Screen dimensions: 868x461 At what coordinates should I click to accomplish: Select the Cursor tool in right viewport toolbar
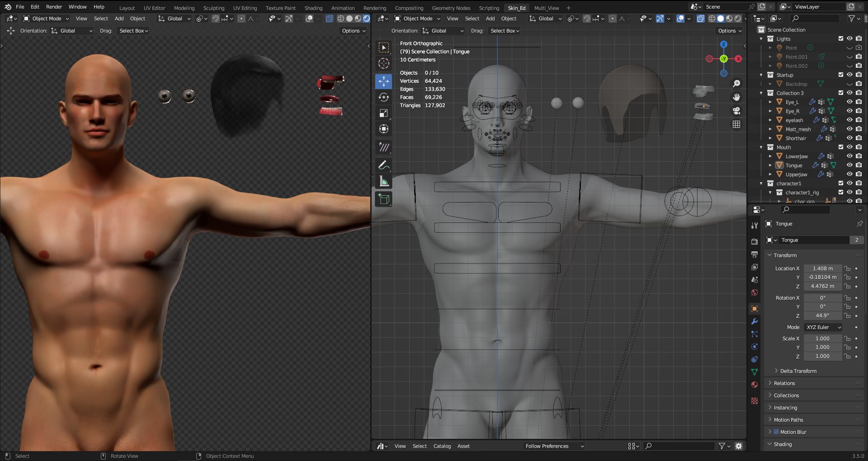tap(384, 63)
